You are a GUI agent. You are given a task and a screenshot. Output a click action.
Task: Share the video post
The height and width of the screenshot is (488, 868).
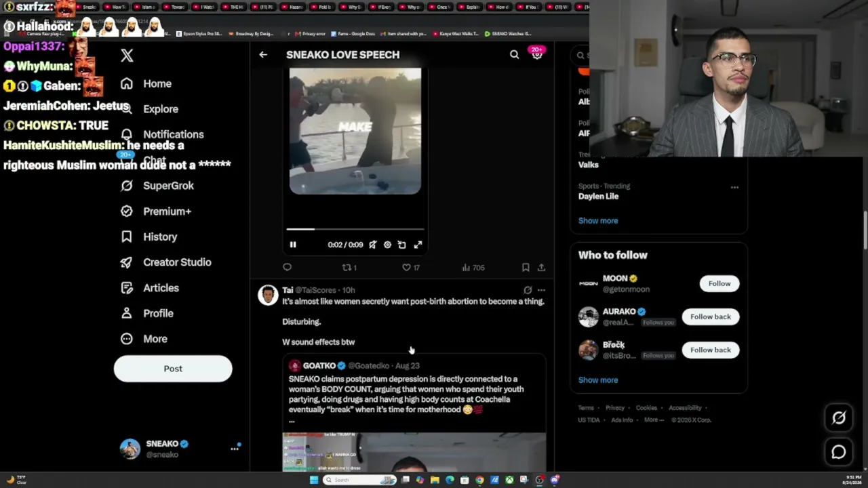[541, 268]
